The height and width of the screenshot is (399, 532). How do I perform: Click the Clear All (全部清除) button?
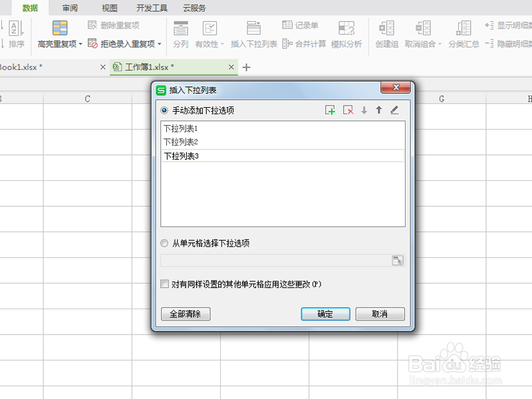coord(186,314)
